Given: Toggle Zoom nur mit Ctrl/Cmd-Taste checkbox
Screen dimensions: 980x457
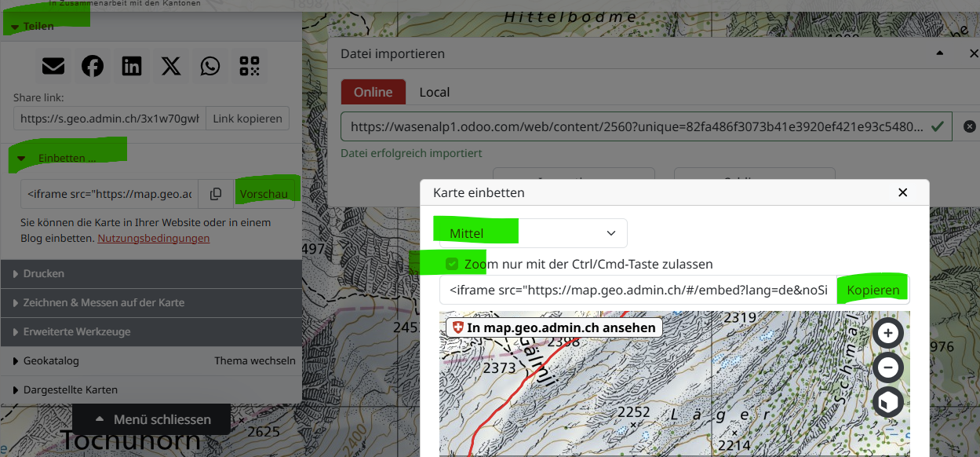Looking at the screenshot, I should (x=452, y=264).
